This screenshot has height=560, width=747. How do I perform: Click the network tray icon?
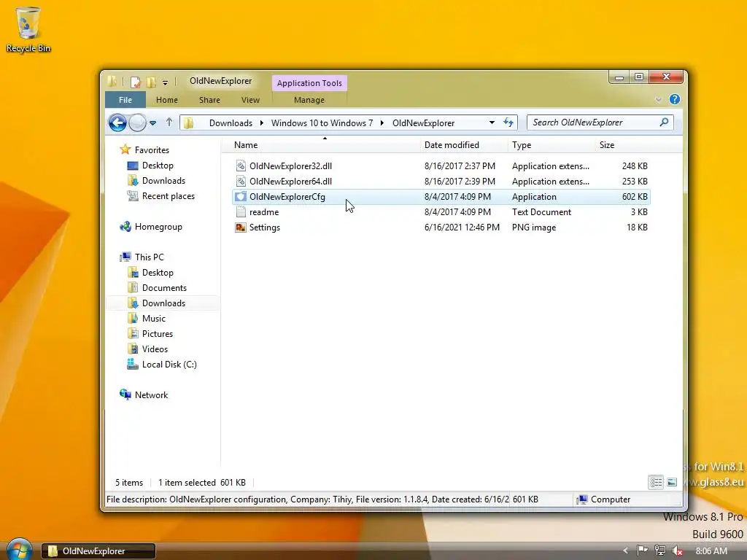(659, 551)
